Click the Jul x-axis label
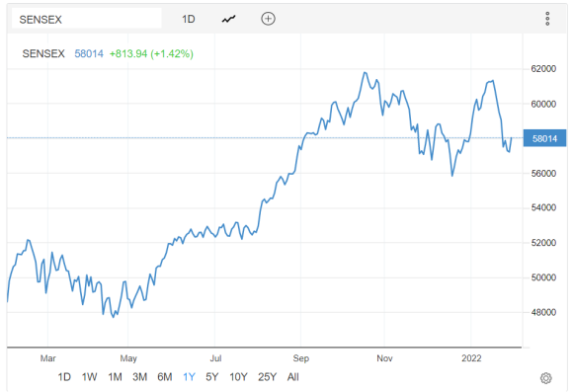573x392 pixels. pos(215,358)
